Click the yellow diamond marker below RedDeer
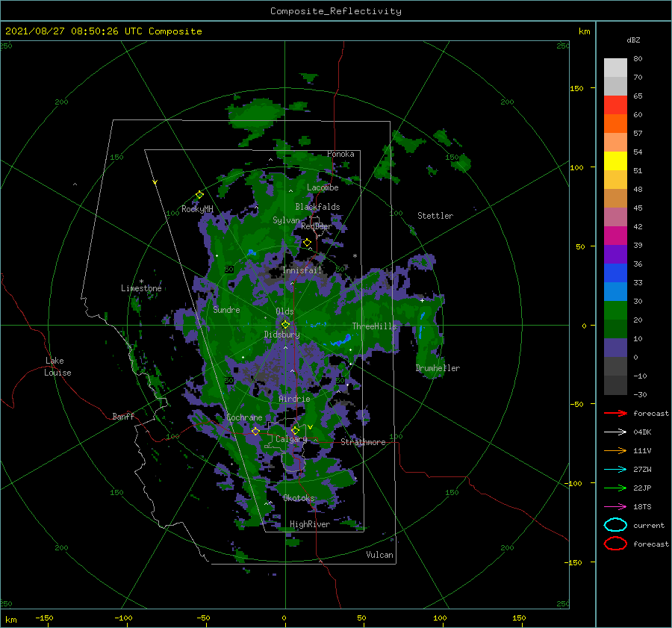 308,243
